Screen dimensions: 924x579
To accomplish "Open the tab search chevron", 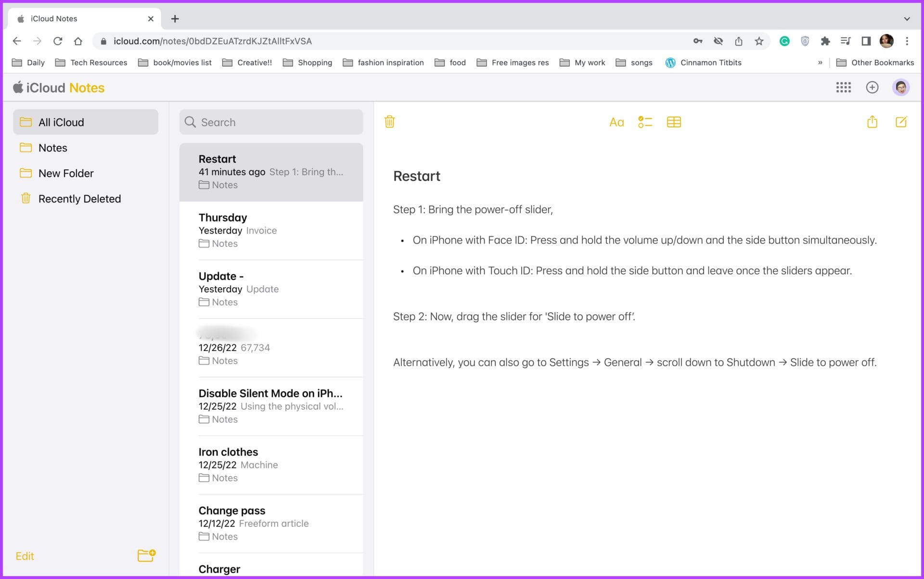I will 907,18.
